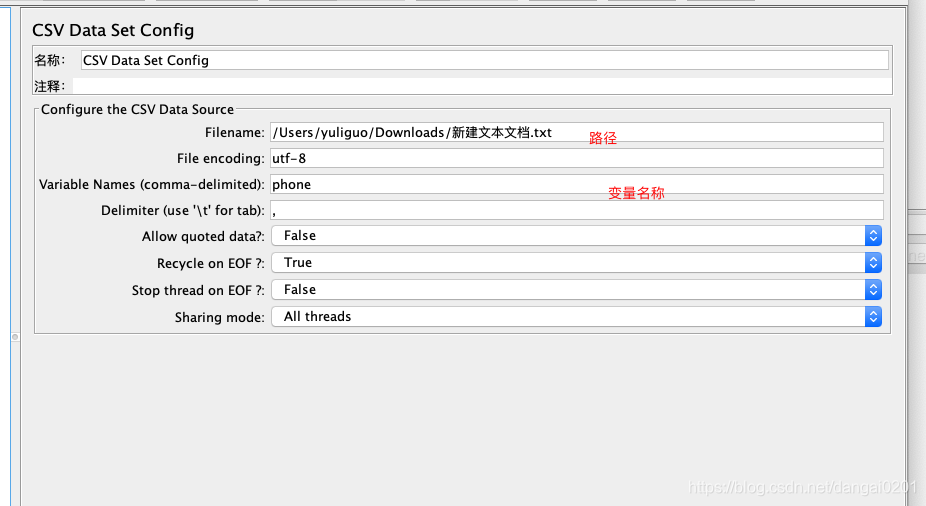Open the Stop thread on EOF dropdown
The height and width of the screenshot is (506, 926).
576,290
